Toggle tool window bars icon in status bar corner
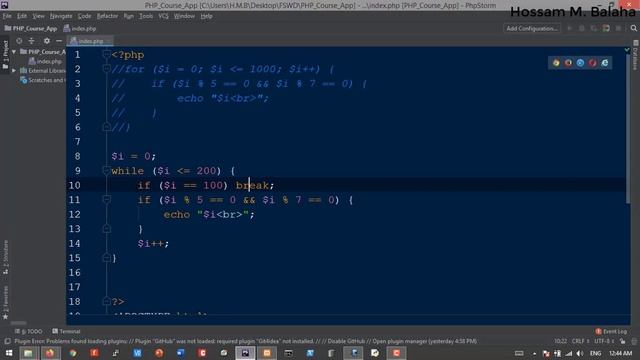 pos(7,341)
